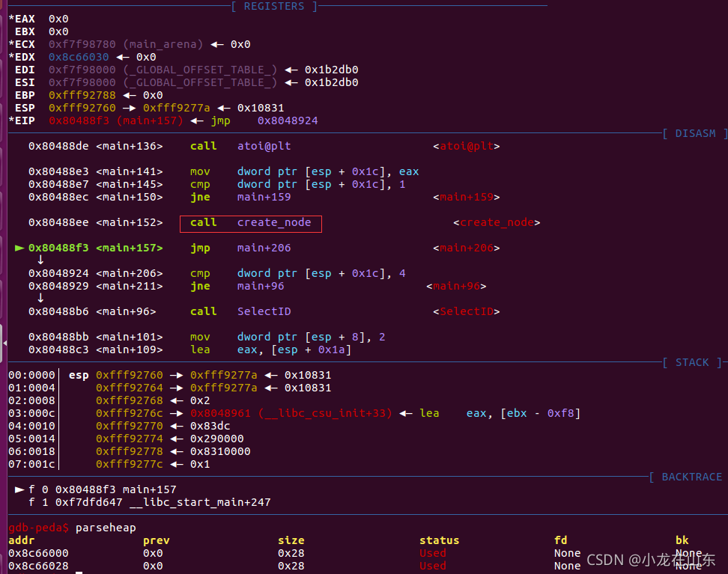
Task: Click the status column header
Action: point(439,540)
